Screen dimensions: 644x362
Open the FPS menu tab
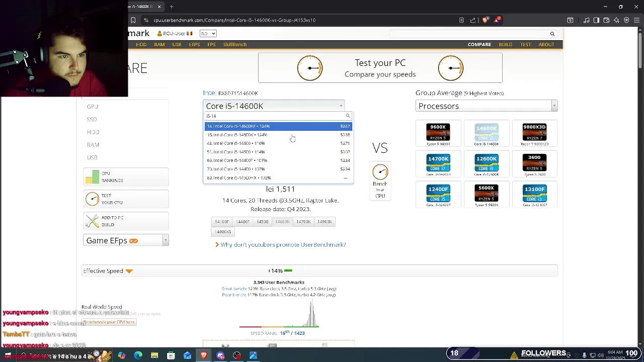(x=211, y=44)
